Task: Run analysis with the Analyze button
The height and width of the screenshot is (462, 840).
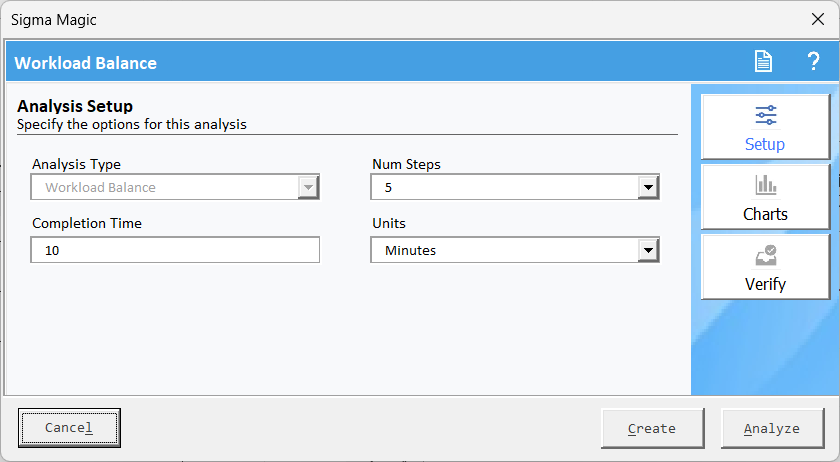Action: 771,428
